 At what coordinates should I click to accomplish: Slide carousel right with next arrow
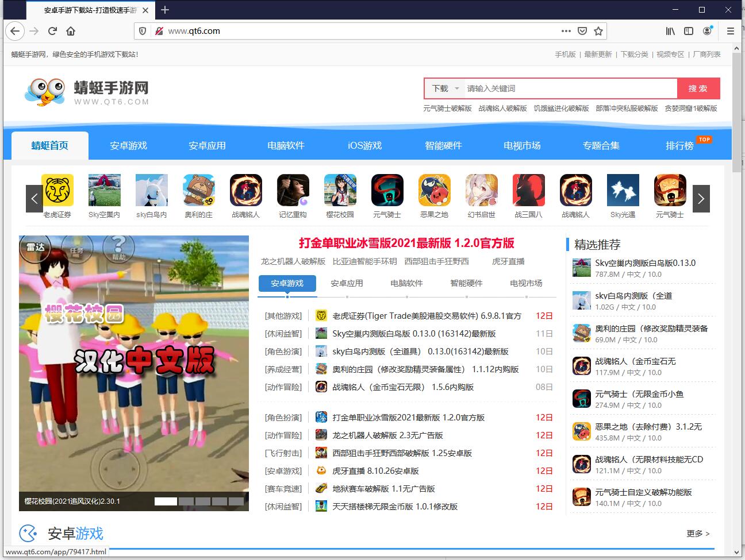pyautogui.click(x=701, y=199)
